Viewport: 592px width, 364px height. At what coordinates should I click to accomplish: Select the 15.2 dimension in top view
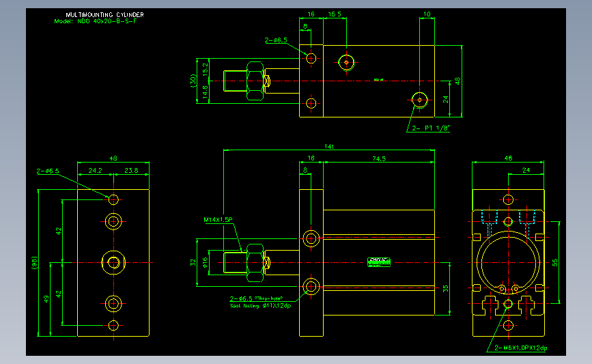[205, 70]
